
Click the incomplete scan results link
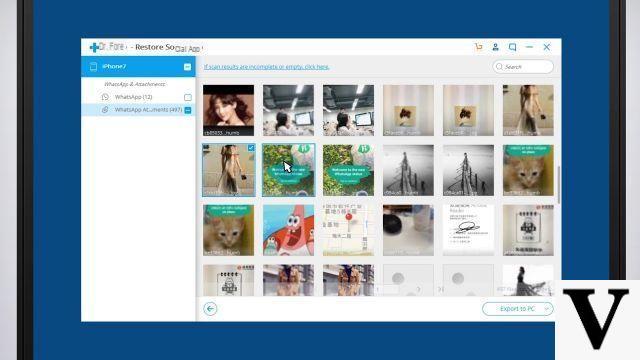[x=267, y=67]
